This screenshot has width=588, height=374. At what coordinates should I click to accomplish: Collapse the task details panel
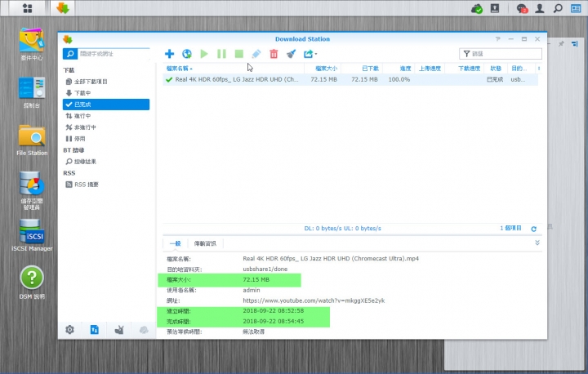[537, 243]
